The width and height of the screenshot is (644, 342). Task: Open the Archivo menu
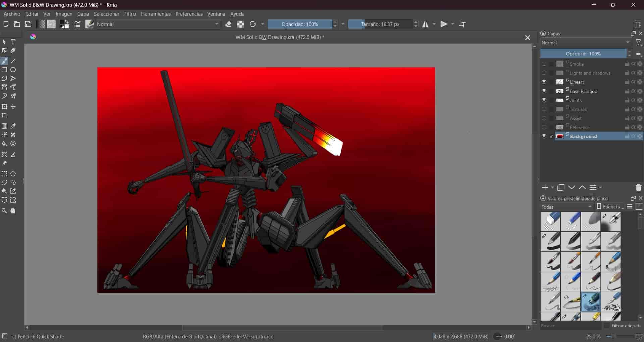pos(12,14)
